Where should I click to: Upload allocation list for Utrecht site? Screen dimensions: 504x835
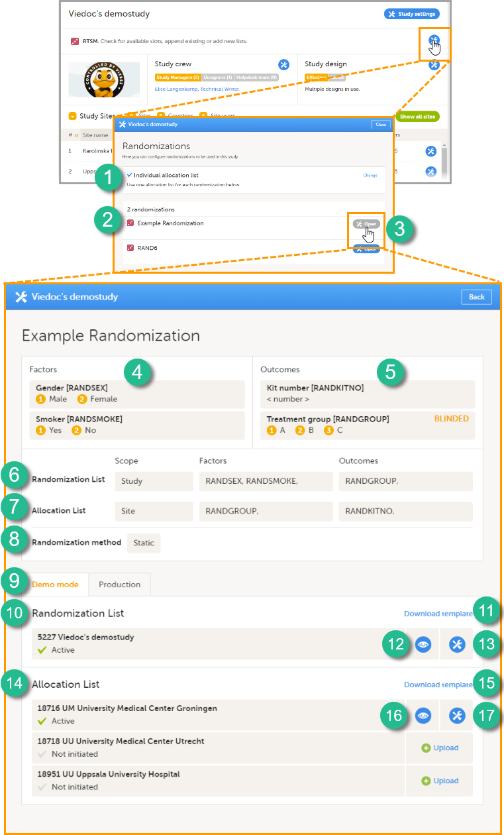coord(440,748)
